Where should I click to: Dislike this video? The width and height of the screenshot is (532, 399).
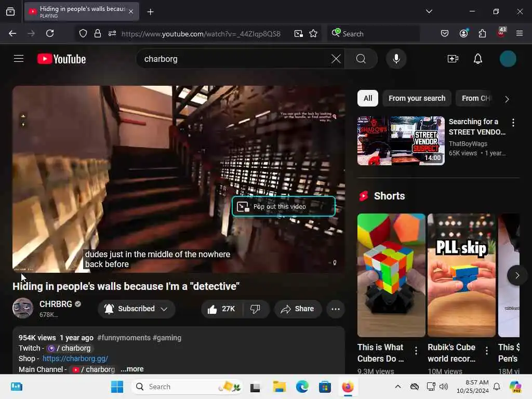point(255,309)
